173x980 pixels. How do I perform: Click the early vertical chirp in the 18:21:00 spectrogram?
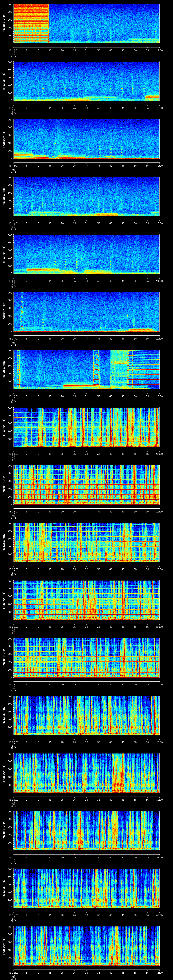pyautogui.click(x=22, y=311)
